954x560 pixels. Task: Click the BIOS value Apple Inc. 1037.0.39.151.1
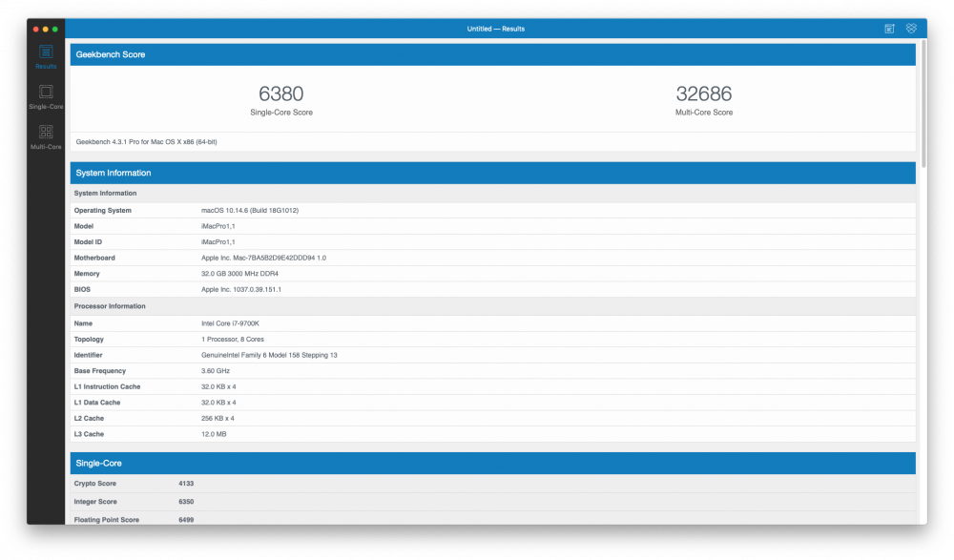[241, 290]
